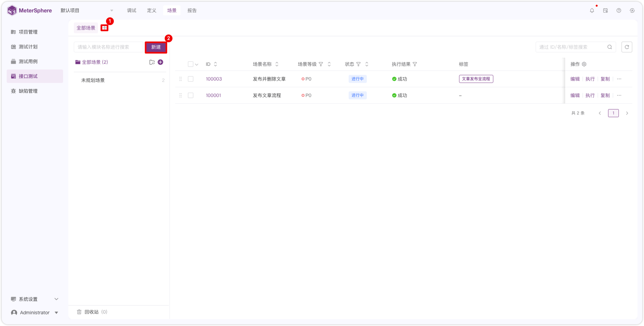644x326 pixels.
Task: Open table column settings gear icon
Action: tap(584, 64)
